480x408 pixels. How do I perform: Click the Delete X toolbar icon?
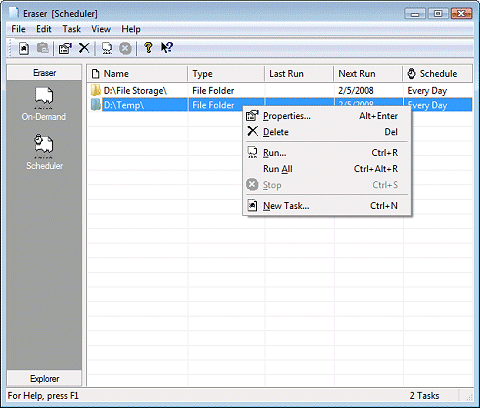coord(84,48)
